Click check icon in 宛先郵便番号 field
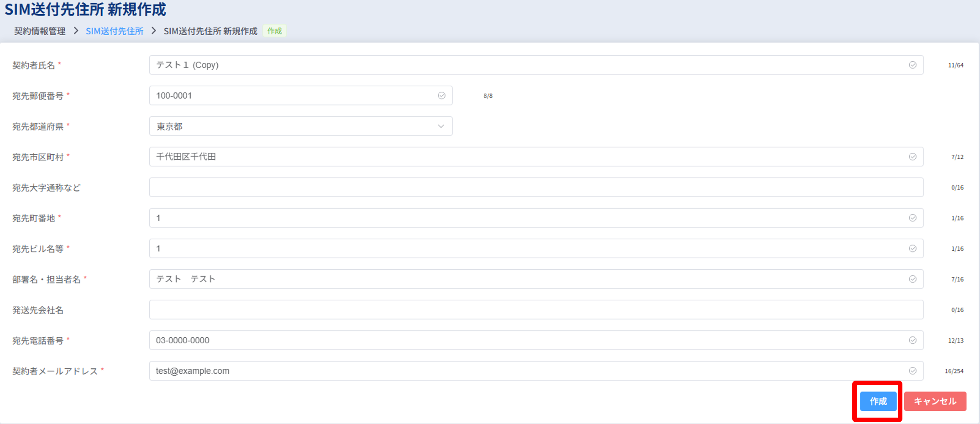Image resolution: width=980 pixels, height=424 pixels. coord(441,95)
